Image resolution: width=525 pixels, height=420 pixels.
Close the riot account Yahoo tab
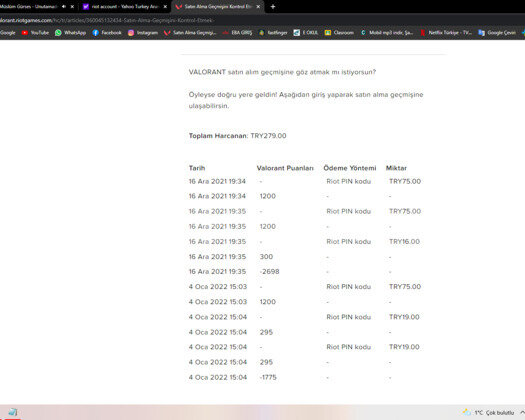coord(165,6)
